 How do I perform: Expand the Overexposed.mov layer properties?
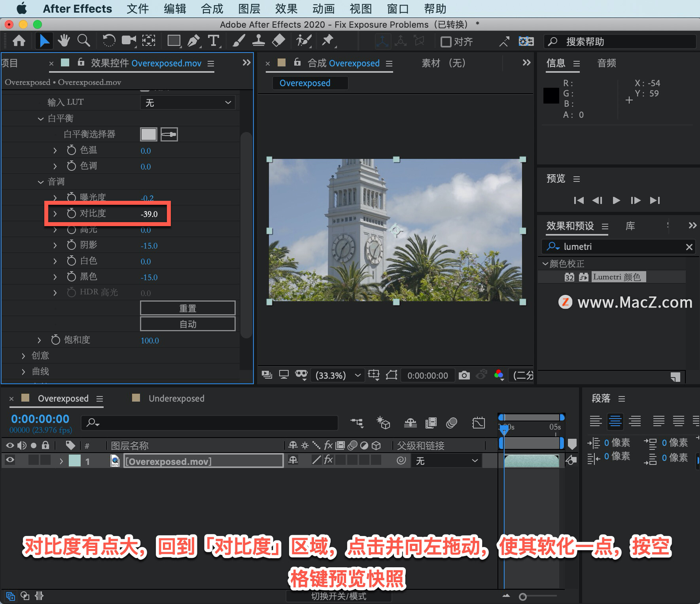pos(61,461)
